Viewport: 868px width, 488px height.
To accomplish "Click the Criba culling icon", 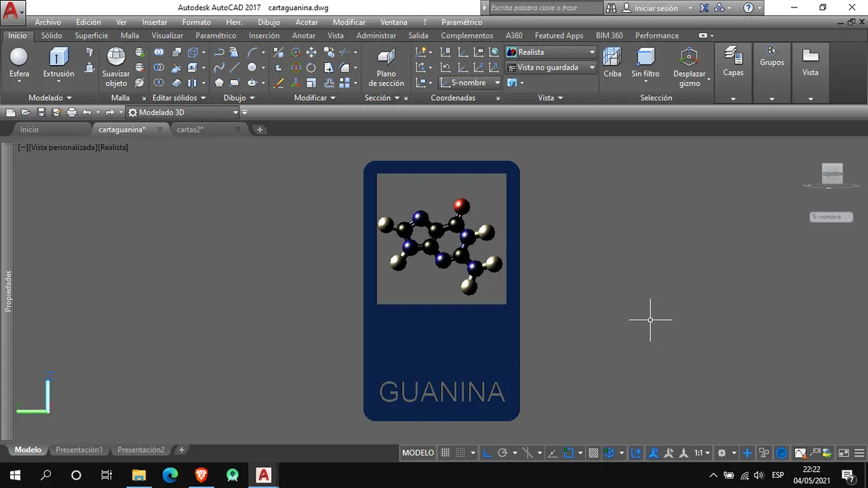I will pyautogui.click(x=612, y=62).
